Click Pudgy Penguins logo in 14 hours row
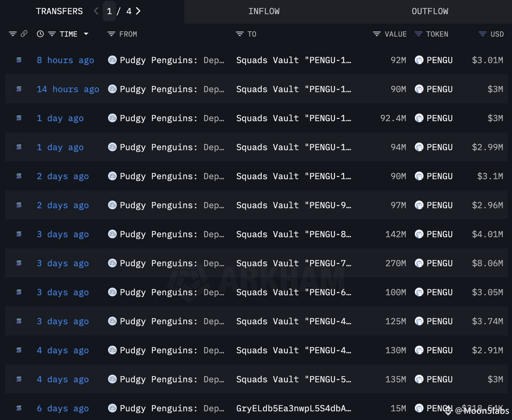 coord(112,89)
